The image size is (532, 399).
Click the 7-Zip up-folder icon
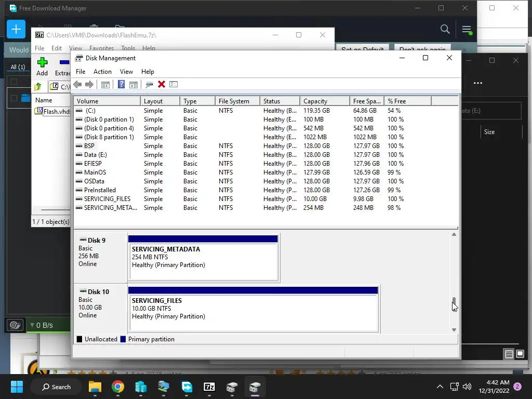(x=37, y=87)
